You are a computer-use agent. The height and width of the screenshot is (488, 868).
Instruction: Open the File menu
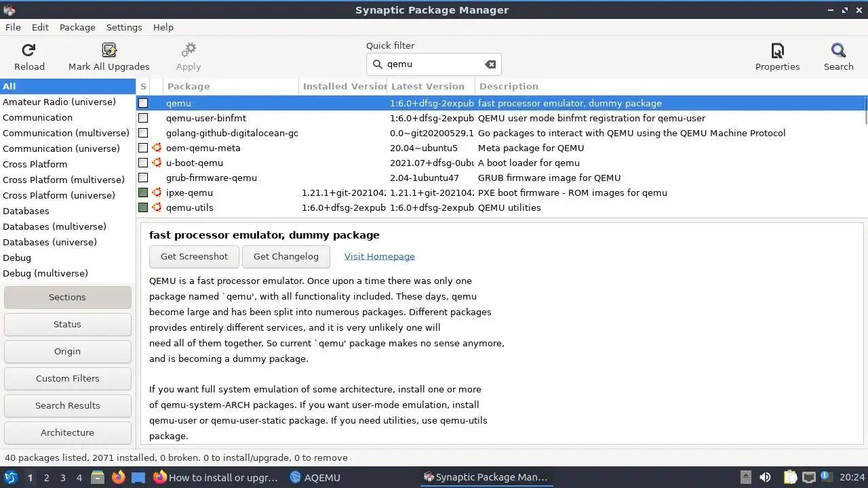(x=13, y=27)
